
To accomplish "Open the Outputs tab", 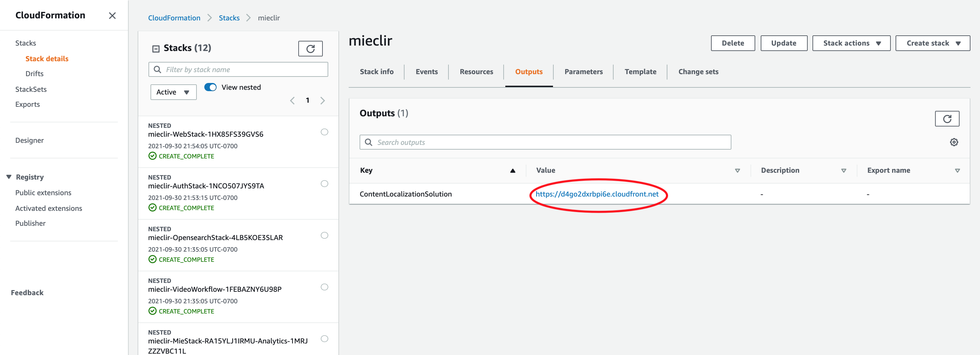I will click(528, 72).
